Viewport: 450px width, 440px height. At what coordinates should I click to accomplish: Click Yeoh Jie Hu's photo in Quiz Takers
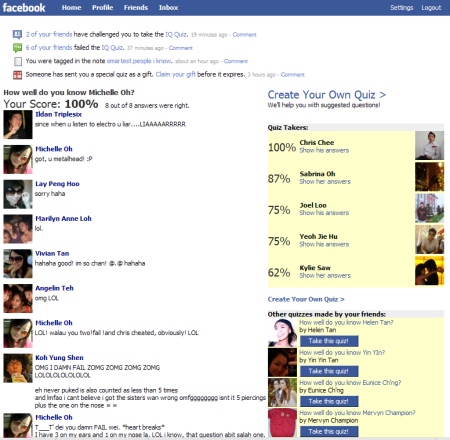pos(429,239)
